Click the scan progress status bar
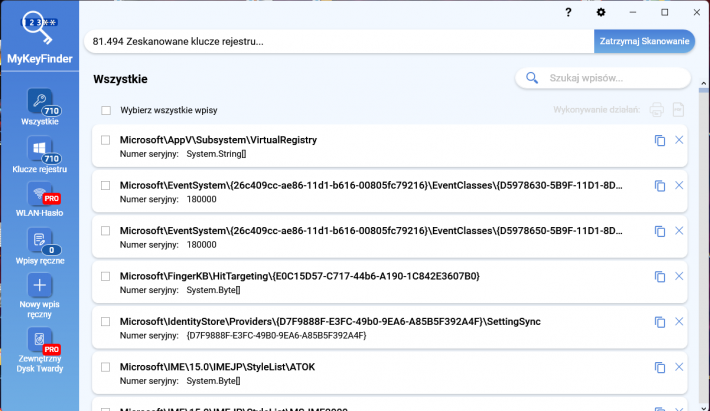 pyautogui.click(x=339, y=41)
